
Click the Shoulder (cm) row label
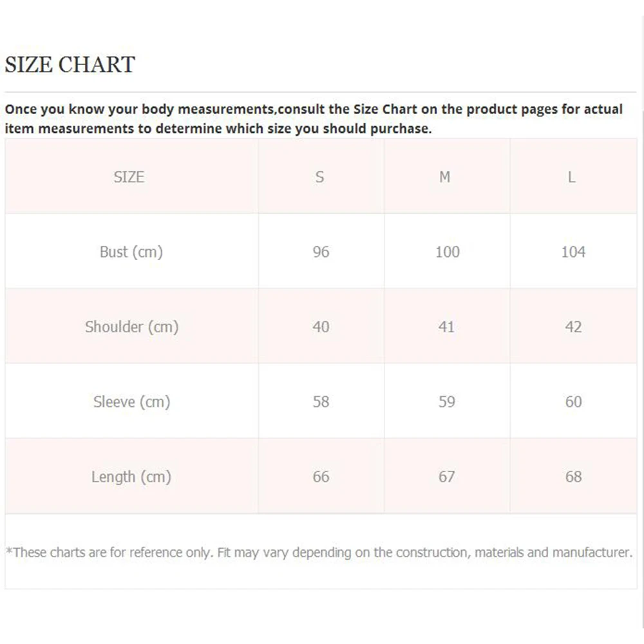tap(131, 327)
